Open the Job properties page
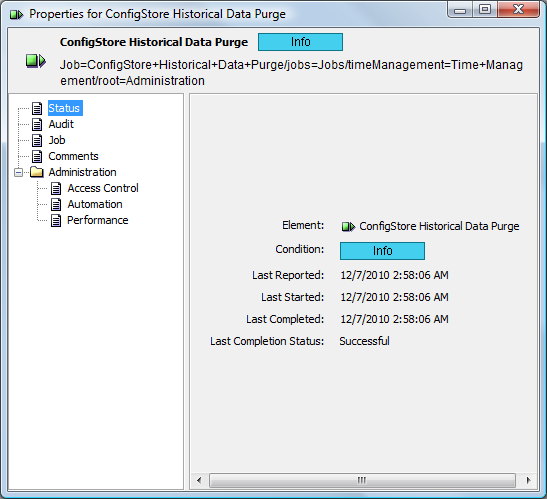The image size is (547, 499). click(57, 140)
